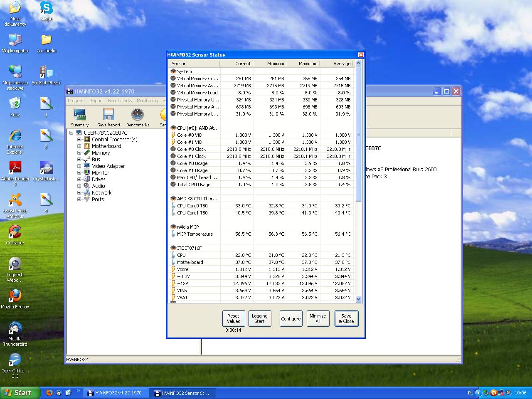Expand the Drives tree node
Screen dimensions: 532x399
click(x=79, y=180)
